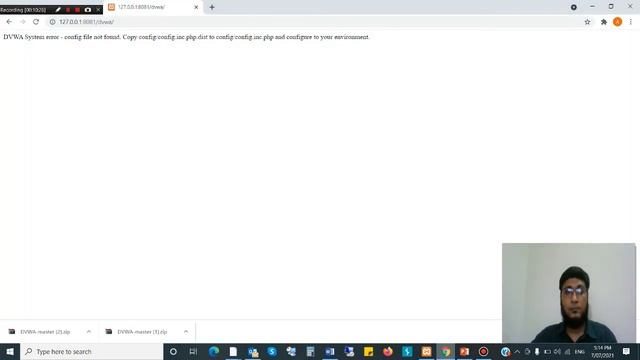Select the 127.0.0.1:8081/dvwa/ tab
The image size is (640, 360).
click(153, 7)
